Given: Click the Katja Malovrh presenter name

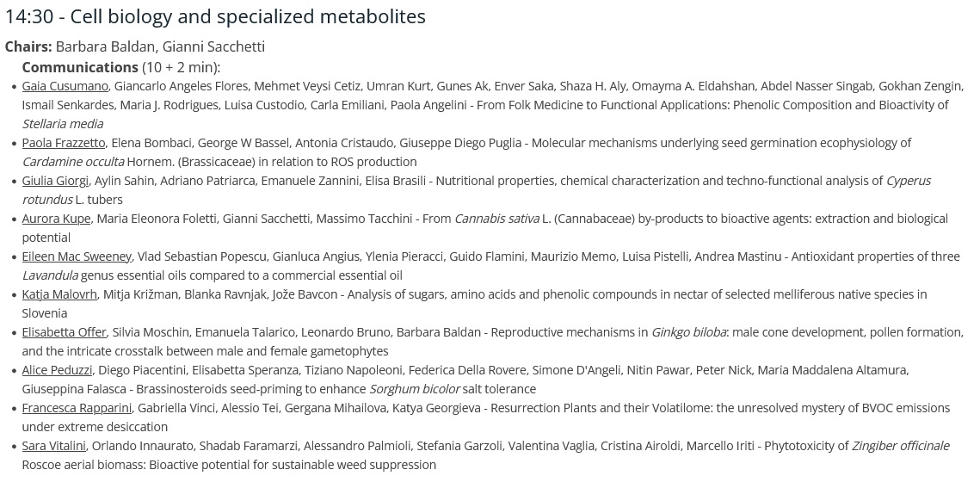Looking at the screenshot, I should coord(59,294).
